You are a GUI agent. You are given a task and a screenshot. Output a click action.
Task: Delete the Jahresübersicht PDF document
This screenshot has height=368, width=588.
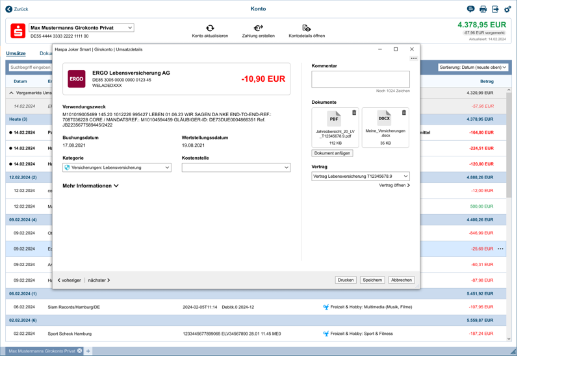354,112
